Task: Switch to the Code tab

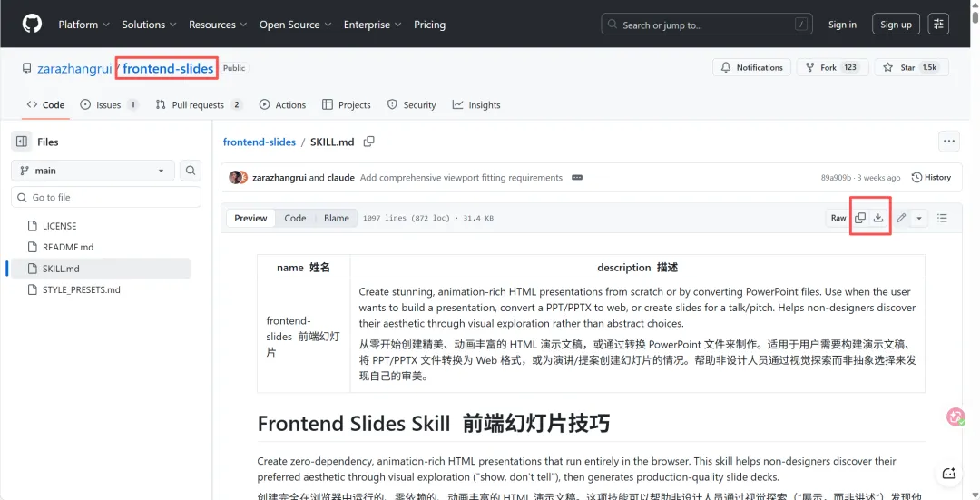Action: 45,105
